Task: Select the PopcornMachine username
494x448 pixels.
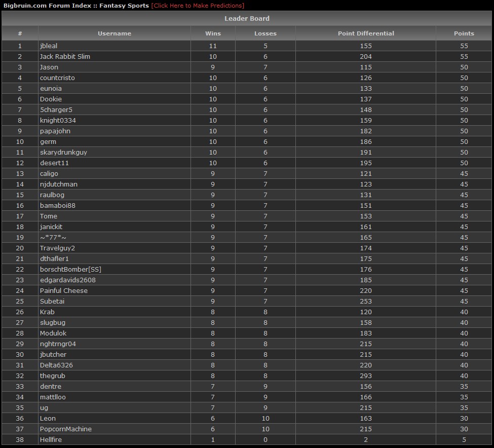Action: [66, 429]
